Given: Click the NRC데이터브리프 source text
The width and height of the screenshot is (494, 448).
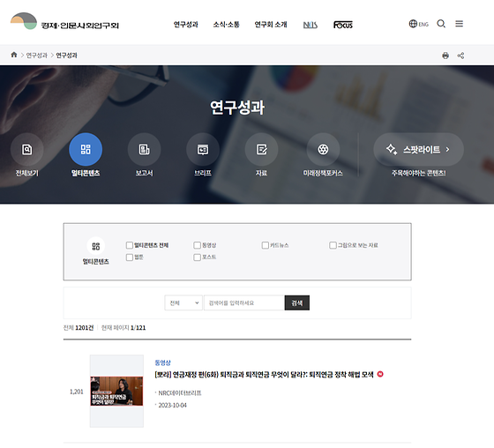Looking at the screenshot, I should [x=180, y=392].
